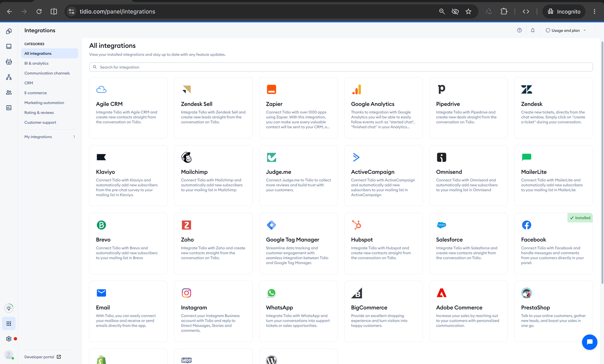Click the blue Email envelope icon
This screenshot has width=604, height=364.
tap(101, 293)
